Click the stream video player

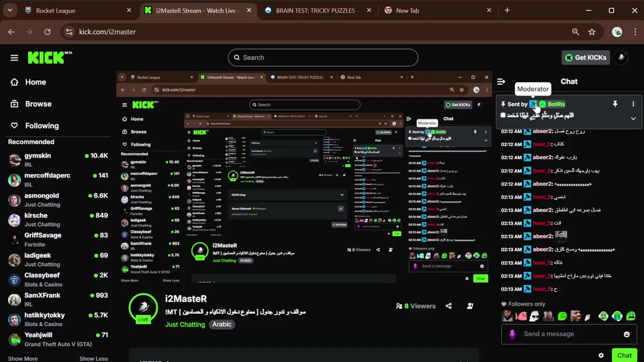tap(304, 177)
